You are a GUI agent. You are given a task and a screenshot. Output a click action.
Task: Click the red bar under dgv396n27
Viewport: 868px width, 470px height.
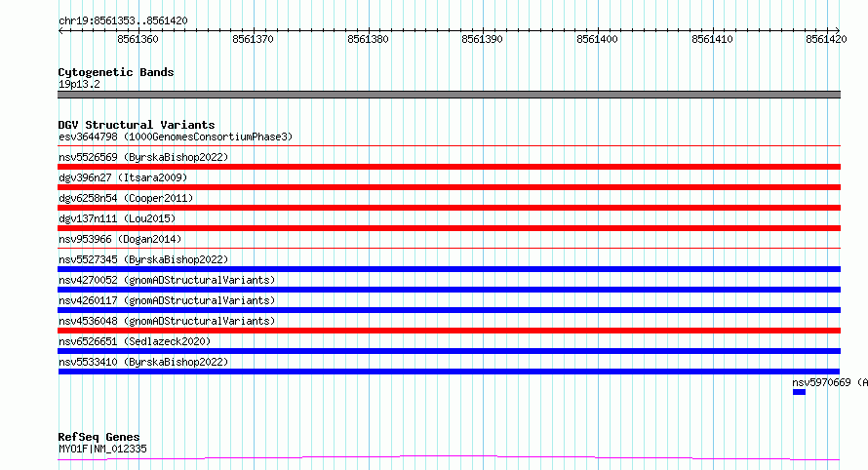(449, 187)
